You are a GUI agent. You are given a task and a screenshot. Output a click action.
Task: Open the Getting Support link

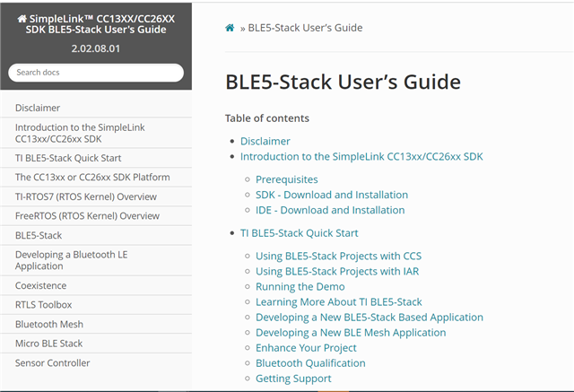click(293, 379)
